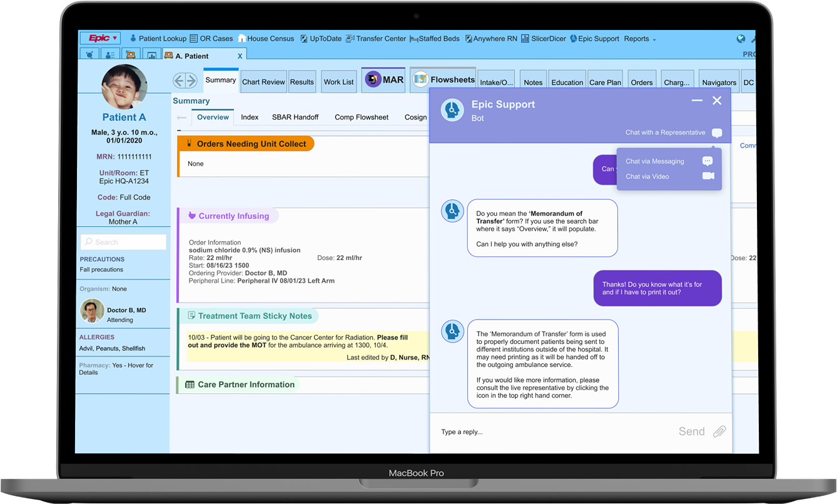Open the MAR activity
The image size is (837, 504).
pos(384,80)
